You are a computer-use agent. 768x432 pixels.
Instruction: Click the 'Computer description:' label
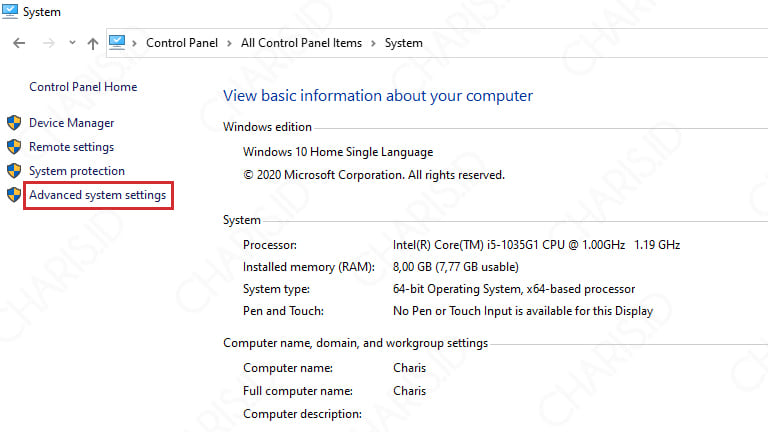point(302,414)
